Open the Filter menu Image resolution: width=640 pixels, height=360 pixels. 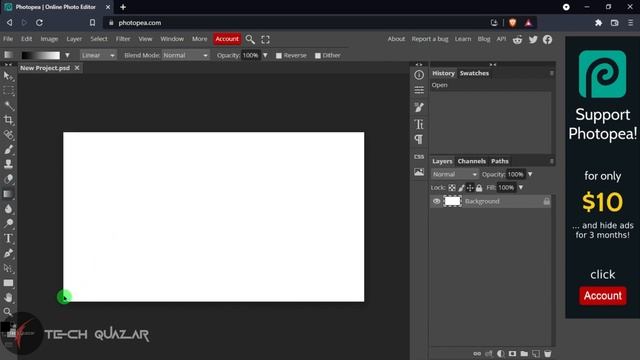tap(123, 39)
